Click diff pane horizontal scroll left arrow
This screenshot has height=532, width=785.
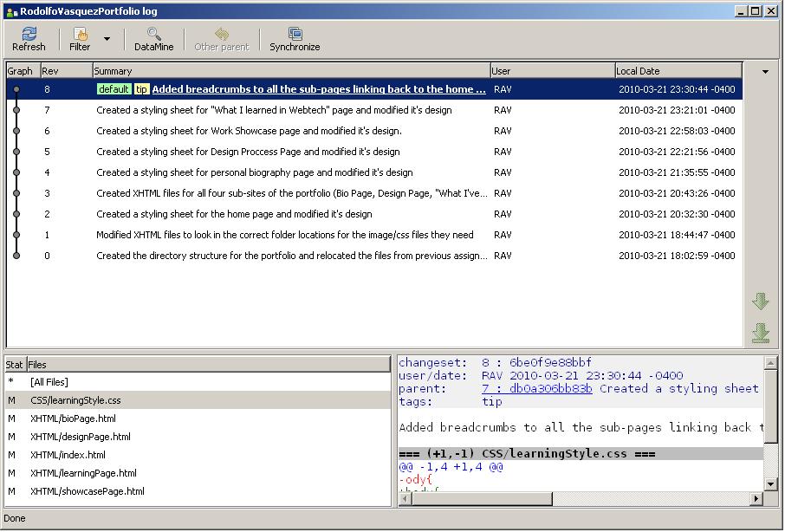tap(405, 498)
